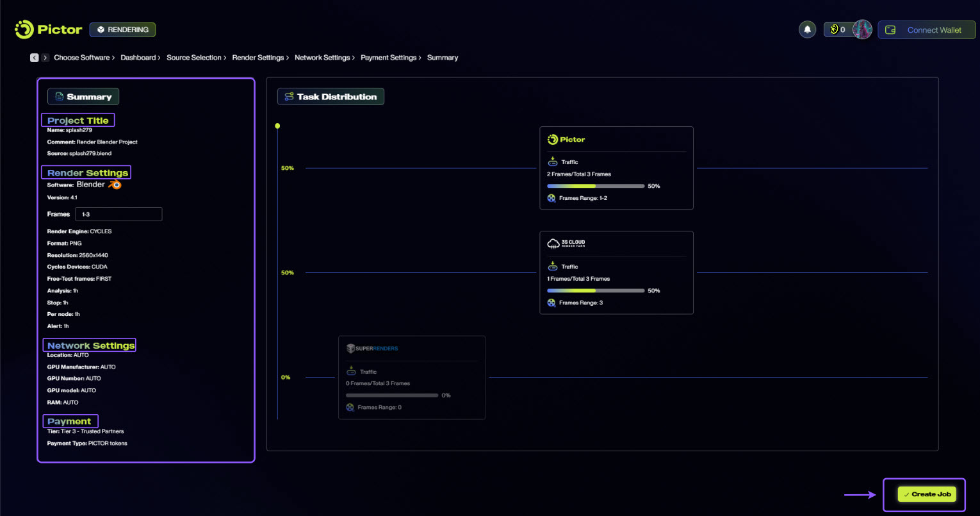
Task: Click the Blender logo icon
Action: click(x=115, y=185)
